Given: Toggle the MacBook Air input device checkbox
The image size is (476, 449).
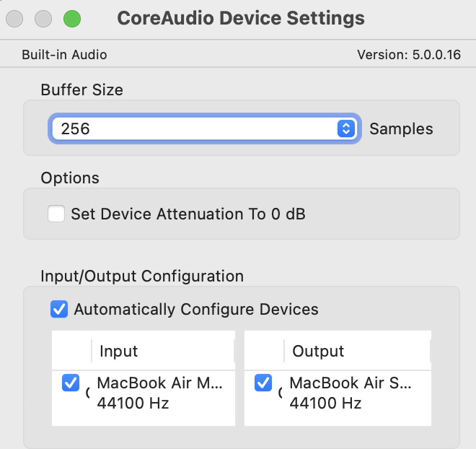Looking at the screenshot, I should pyautogui.click(x=71, y=384).
